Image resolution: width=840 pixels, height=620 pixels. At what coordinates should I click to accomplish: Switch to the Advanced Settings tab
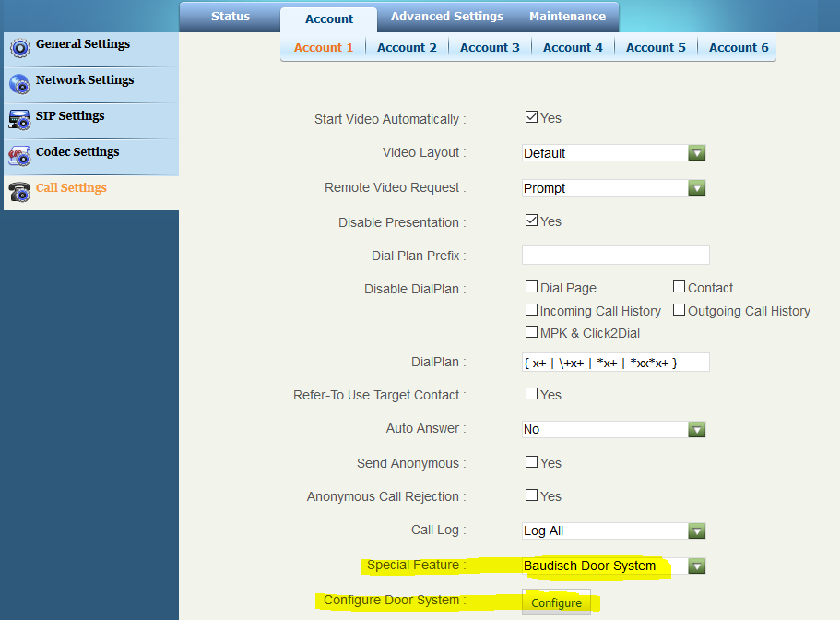[x=447, y=17]
